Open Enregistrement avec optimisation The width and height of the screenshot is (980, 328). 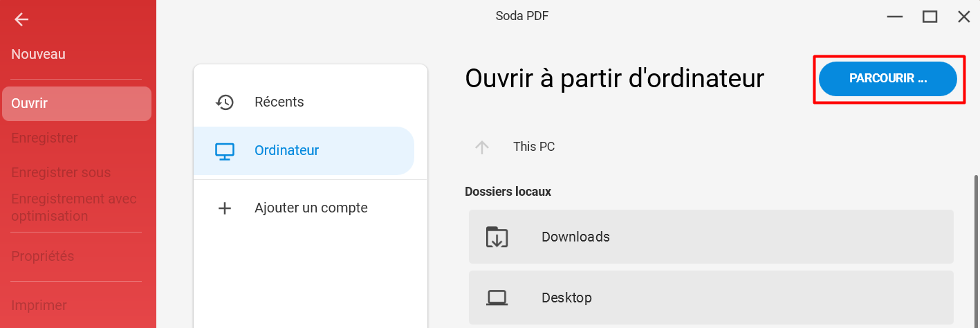[x=74, y=208]
